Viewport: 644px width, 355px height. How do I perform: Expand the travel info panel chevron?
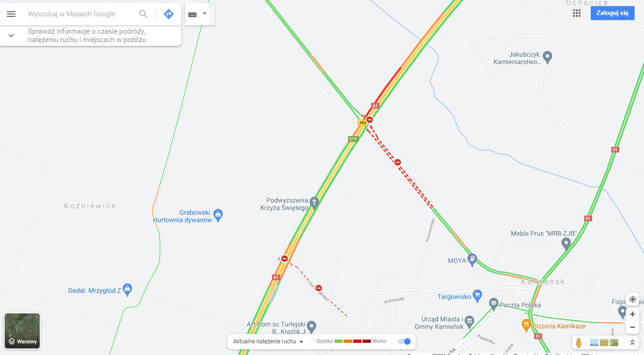11,36
